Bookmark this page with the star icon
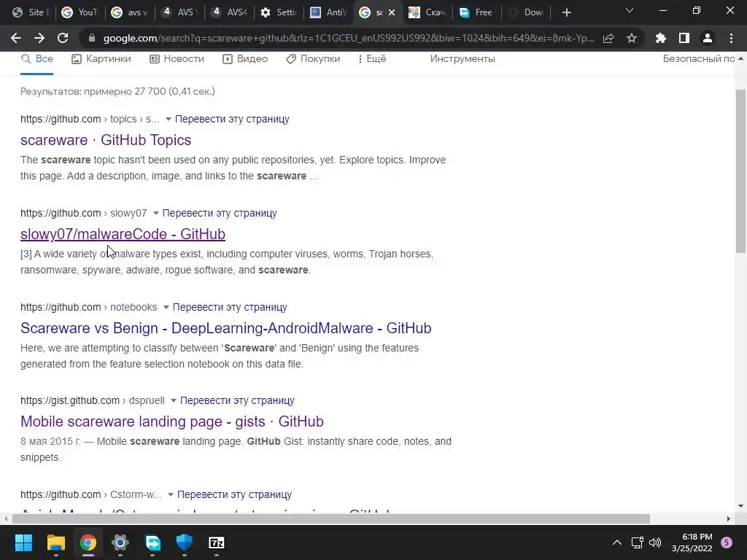747x560 pixels. pyautogui.click(x=631, y=38)
